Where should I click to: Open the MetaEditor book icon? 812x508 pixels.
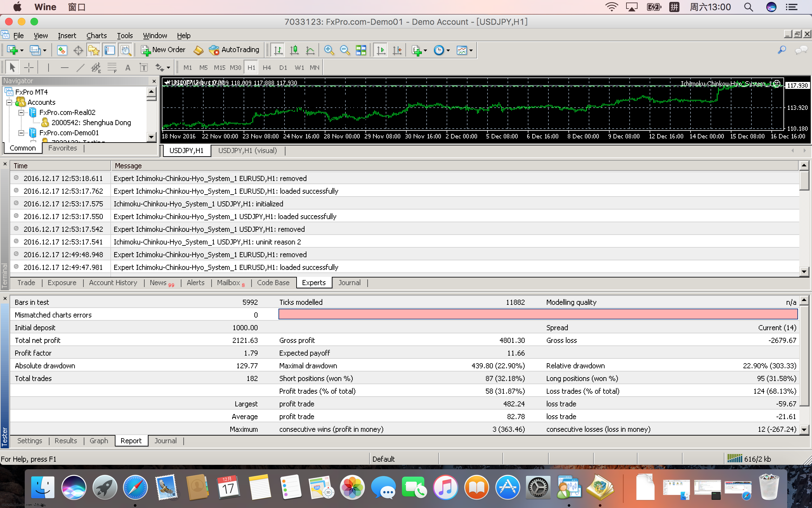(x=198, y=50)
